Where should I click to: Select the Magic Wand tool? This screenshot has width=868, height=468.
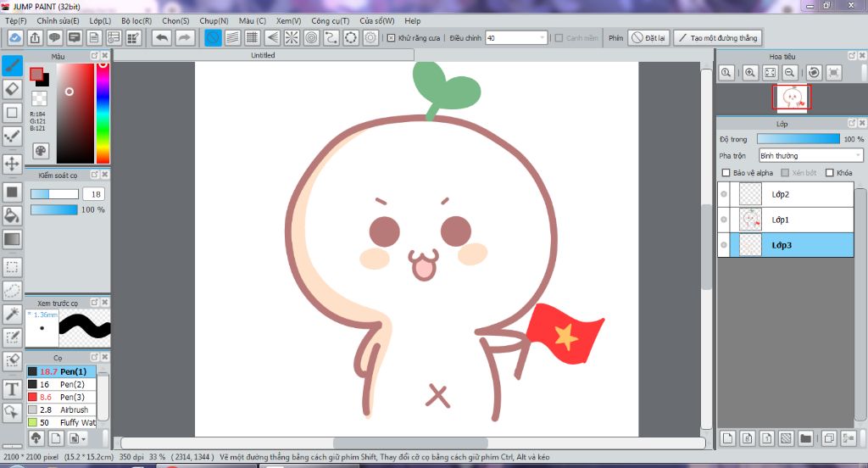pos(12,314)
